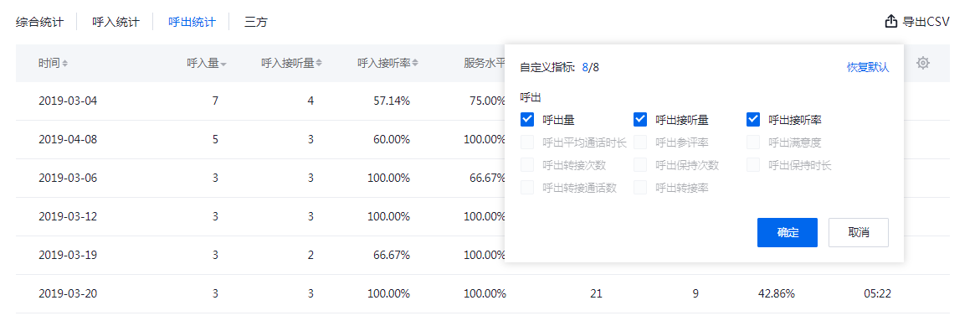Click the 60.00% answer rate value
The height and width of the screenshot is (321, 980).
[392, 139]
